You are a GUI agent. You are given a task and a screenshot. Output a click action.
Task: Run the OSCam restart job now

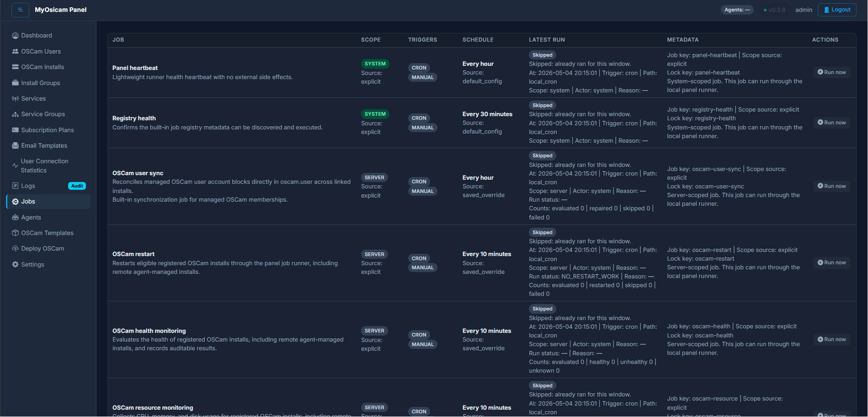(x=831, y=262)
